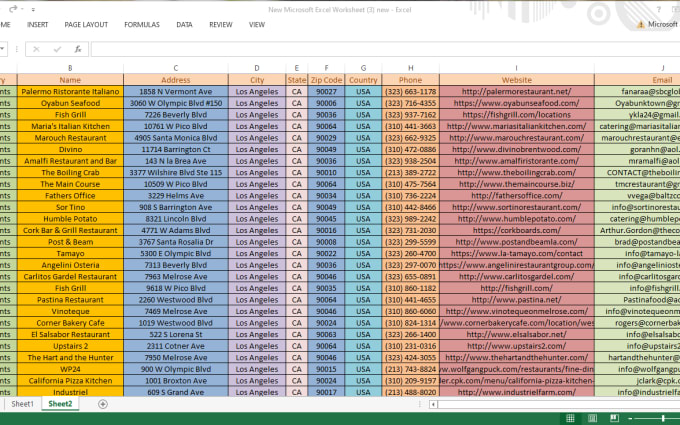Select column B header
680x425 pixels.
(x=70, y=68)
